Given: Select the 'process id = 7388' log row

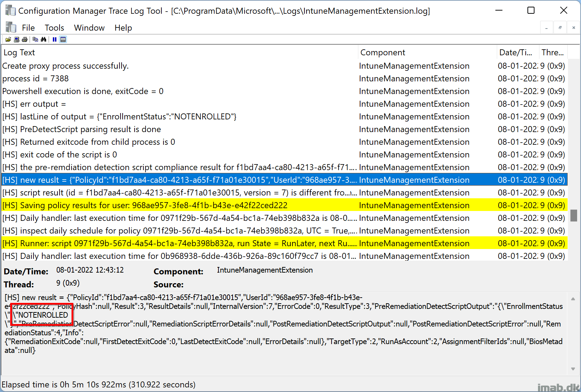Looking at the screenshot, I should (x=285, y=79).
